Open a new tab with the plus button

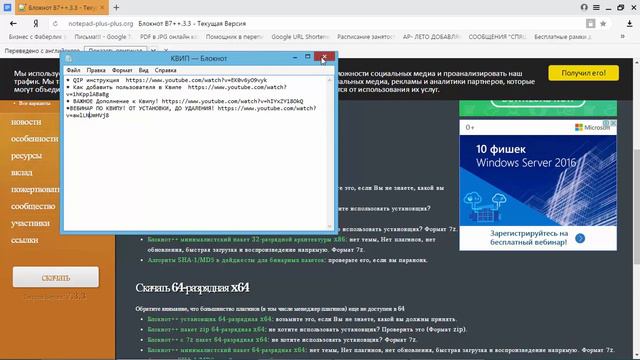click(x=116, y=7)
